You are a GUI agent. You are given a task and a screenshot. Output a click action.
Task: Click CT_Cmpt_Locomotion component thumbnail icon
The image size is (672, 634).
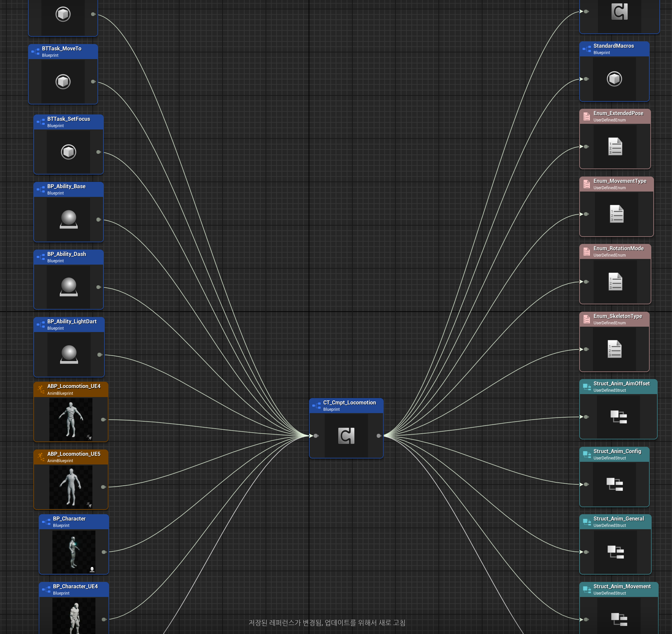coord(346,436)
